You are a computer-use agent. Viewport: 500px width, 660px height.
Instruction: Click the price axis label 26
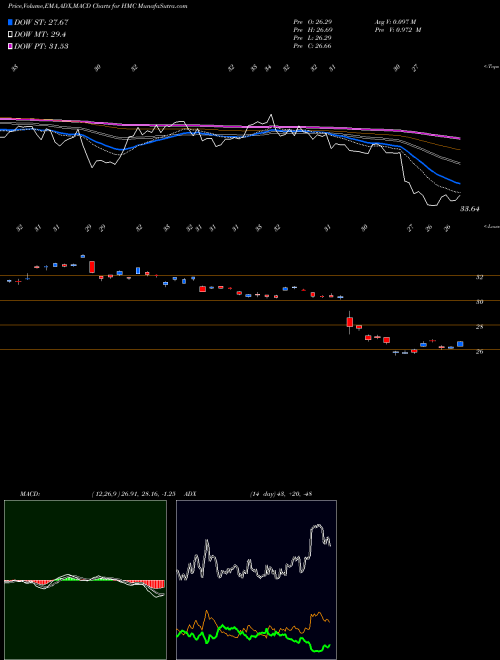coord(479,351)
